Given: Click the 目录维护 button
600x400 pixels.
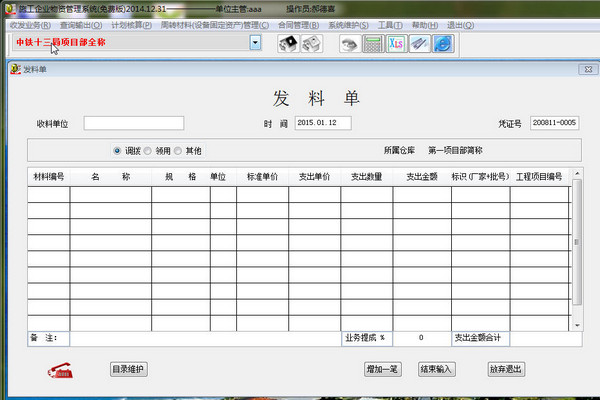Looking at the screenshot, I should 129,369.
